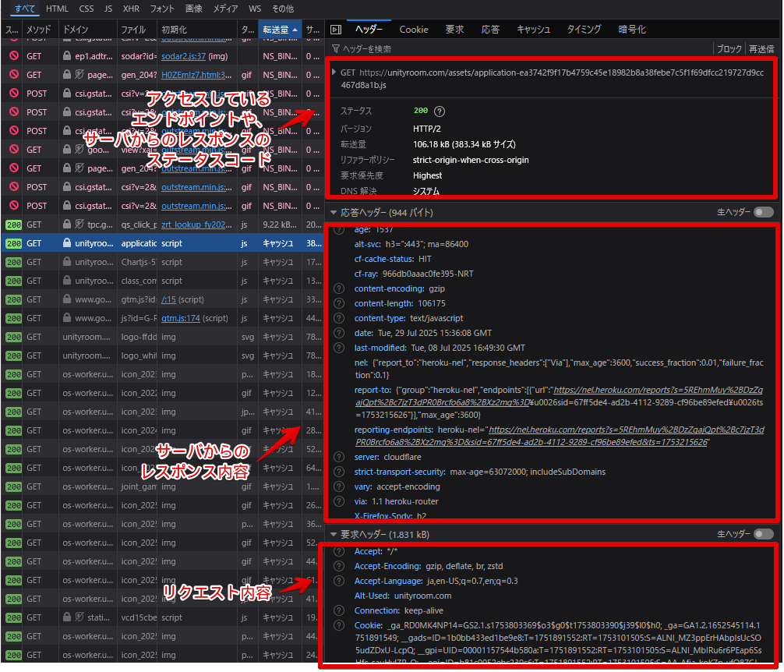The width and height of the screenshot is (784, 672).
Task: Open the zrt_lookup_fy202 initiator link
Action: point(196,225)
